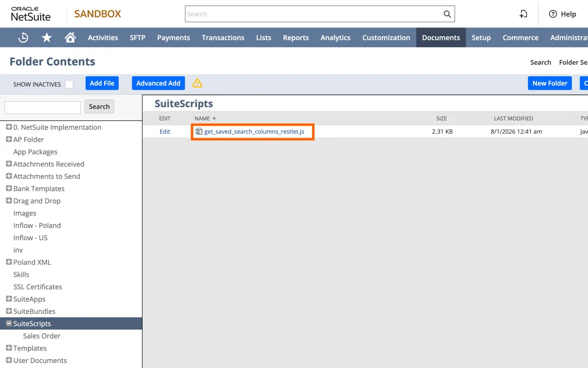Screen dimensions: 588x368
Task: Select the Skills folder
Action: pos(21,275)
